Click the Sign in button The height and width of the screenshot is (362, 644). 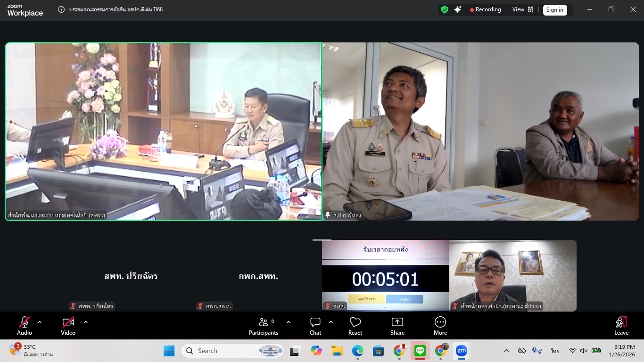555,9
